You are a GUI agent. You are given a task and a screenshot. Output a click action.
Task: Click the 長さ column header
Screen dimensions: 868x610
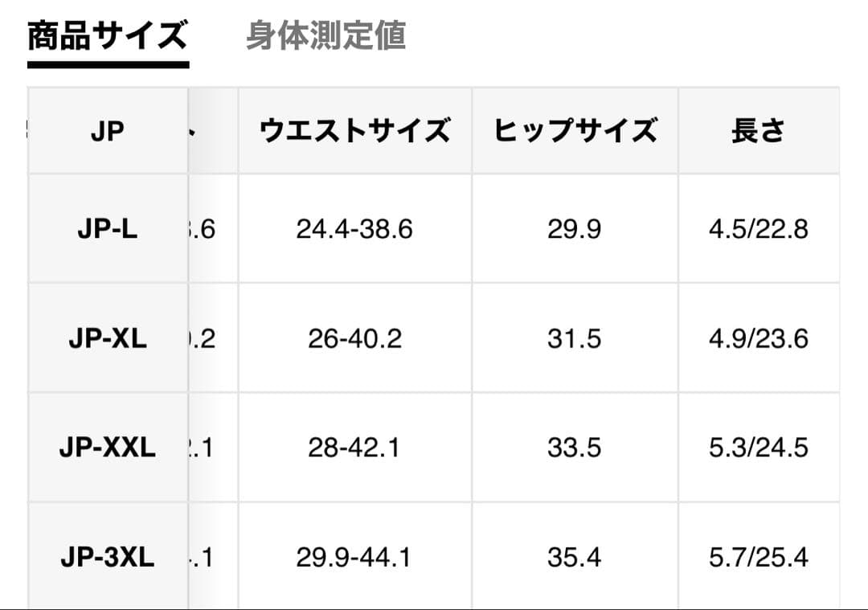tap(759, 131)
